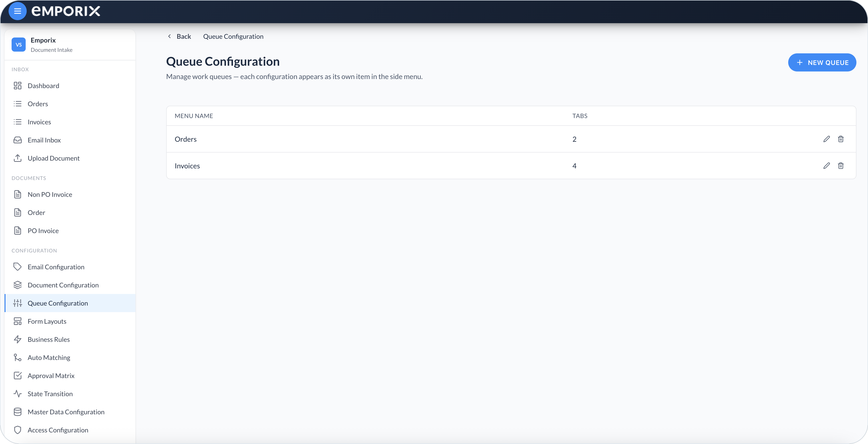Click the Access Configuration shield icon

18,430
